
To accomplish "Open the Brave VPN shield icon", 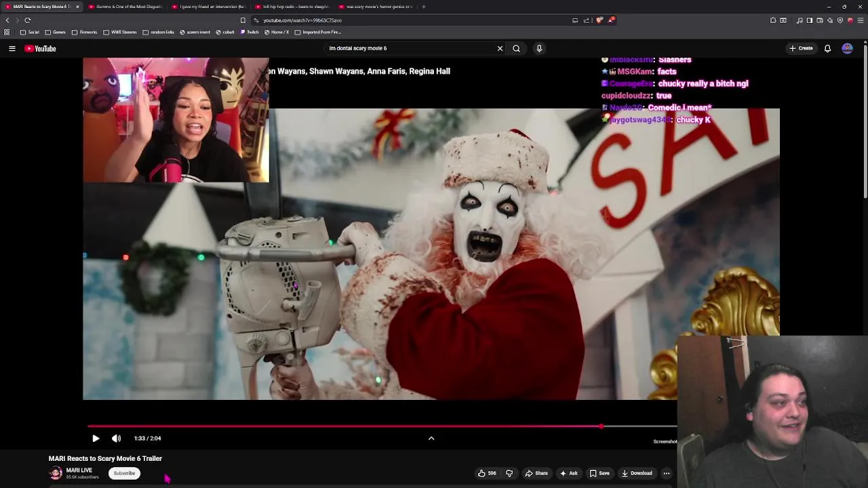I will pyautogui.click(x=840, y=20).
